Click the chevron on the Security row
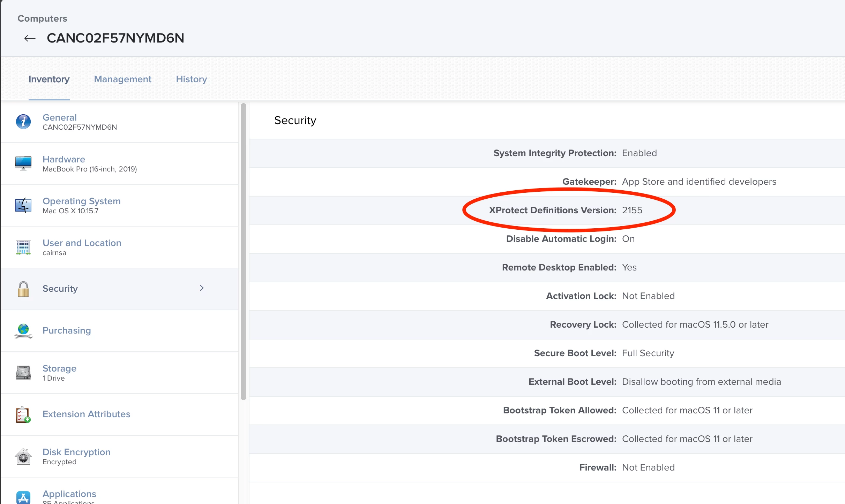The height and width of the screenshot is (504, 845). click(x=202, y=288)
